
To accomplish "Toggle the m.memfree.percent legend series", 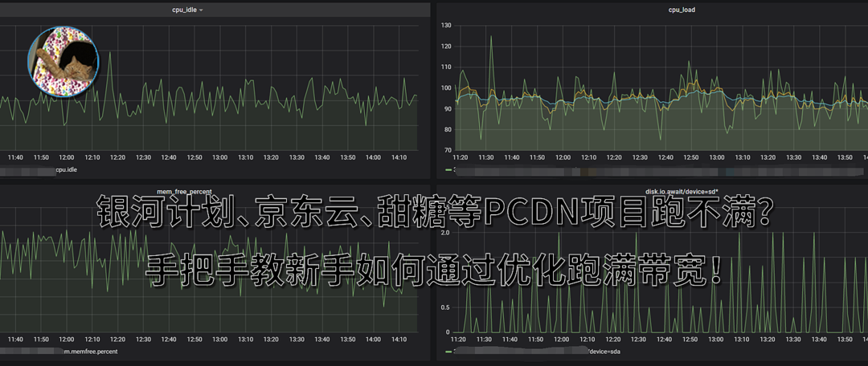I will click(90, 351).
